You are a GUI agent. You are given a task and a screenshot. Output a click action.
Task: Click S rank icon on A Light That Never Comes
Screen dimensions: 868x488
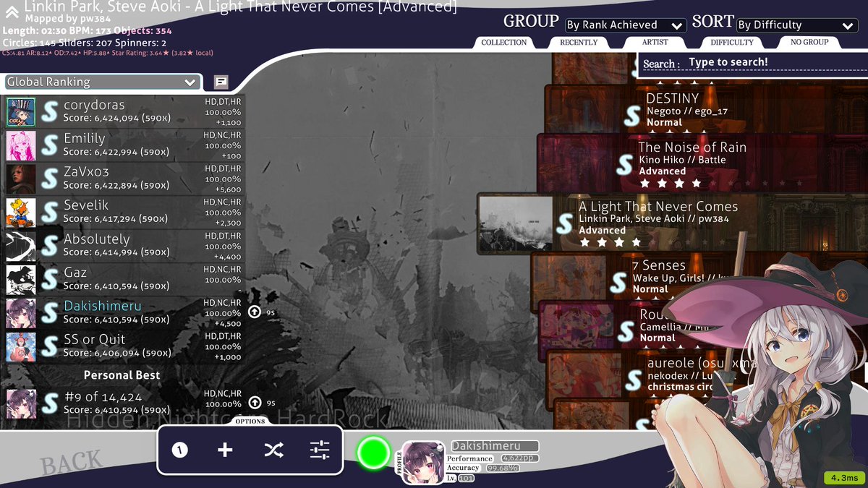[565, 223]
